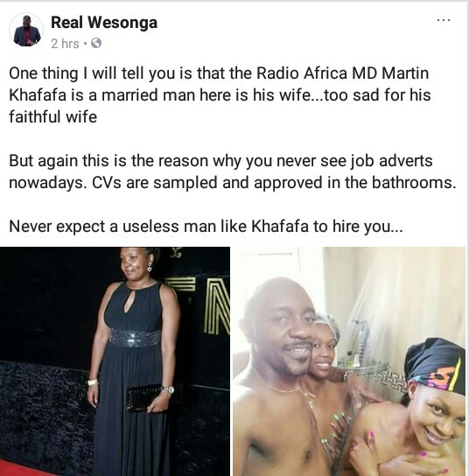View the right attached photo

click(x=349, y=361)
